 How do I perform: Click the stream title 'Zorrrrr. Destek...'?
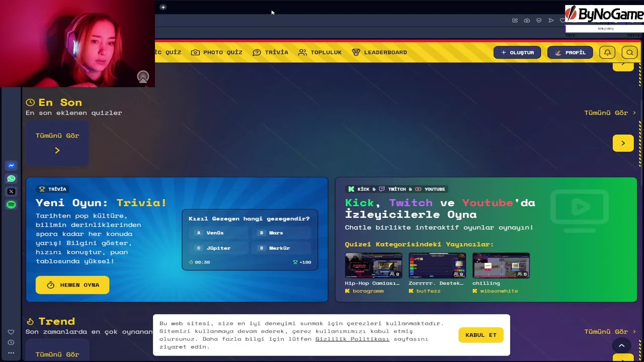pyautogui.click(x=436, y=283)
